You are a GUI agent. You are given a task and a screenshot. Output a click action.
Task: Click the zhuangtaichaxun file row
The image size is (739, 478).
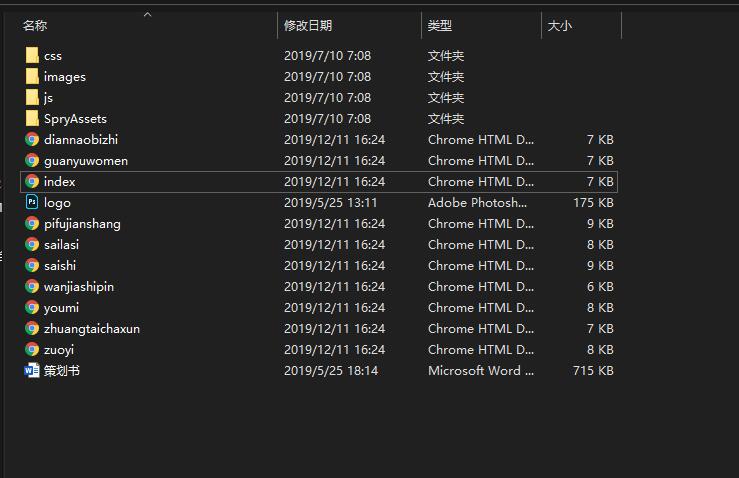(319, 329)
